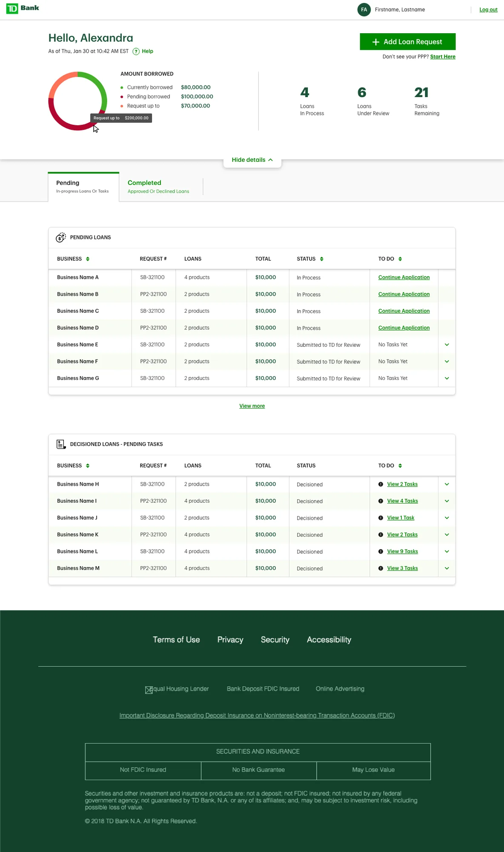Click the Decisioned Loans document icon

point(61,444)
